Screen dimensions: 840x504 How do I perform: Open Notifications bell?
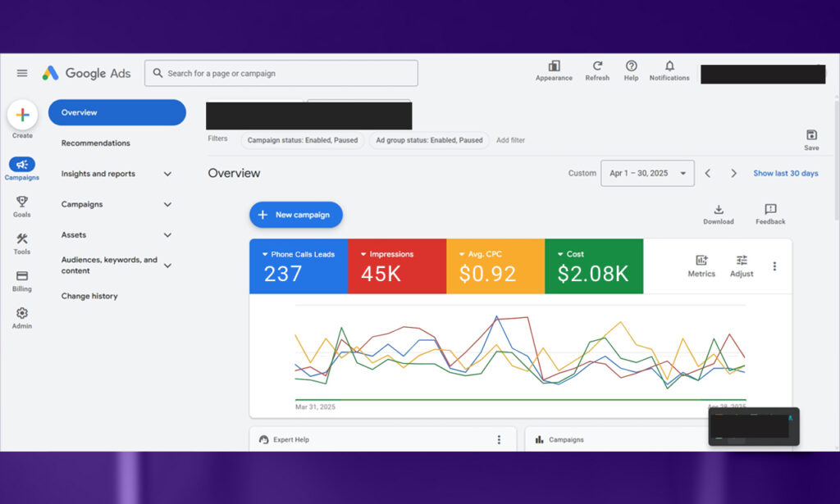669,70
